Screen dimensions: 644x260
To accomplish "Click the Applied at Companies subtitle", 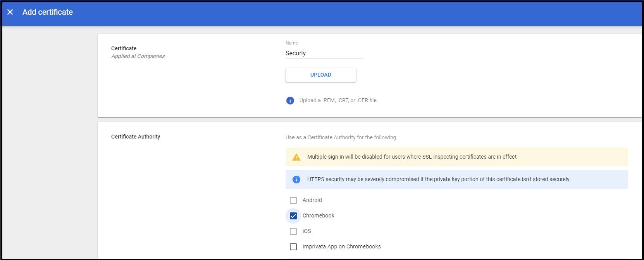I will click(138, 56).
